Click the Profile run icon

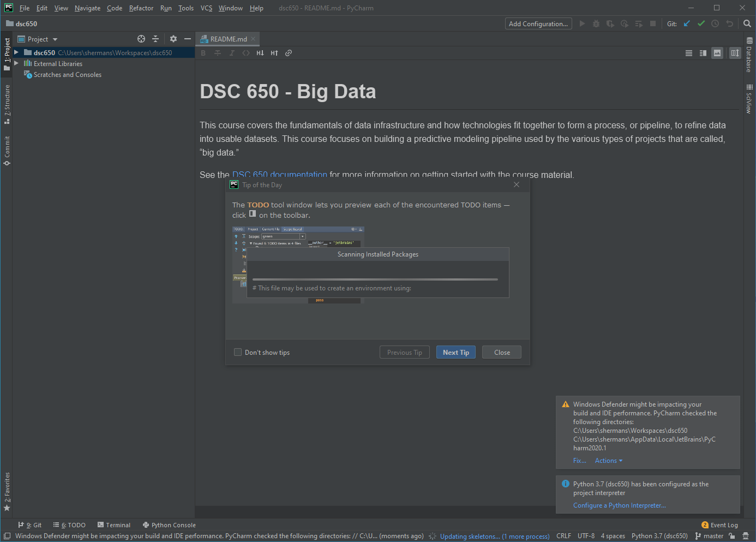[x=625, y=23]
